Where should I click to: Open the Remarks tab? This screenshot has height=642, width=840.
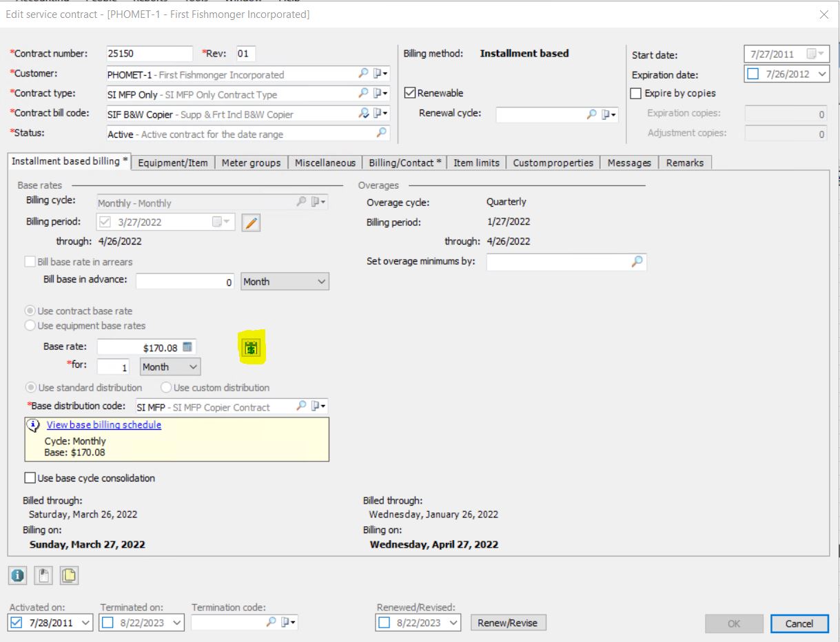685,163
